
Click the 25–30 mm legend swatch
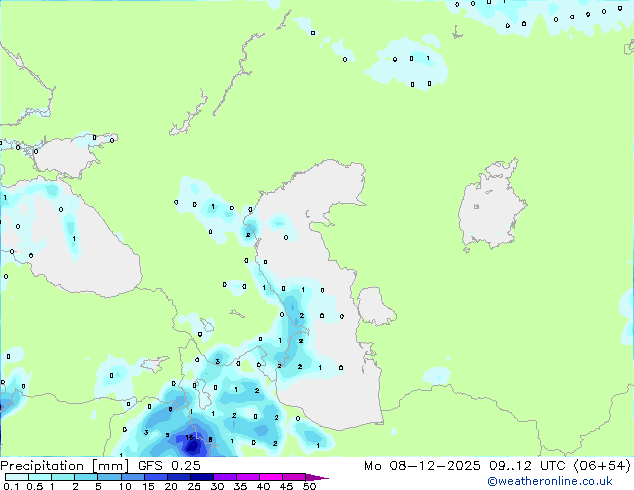tap(201, 477)
